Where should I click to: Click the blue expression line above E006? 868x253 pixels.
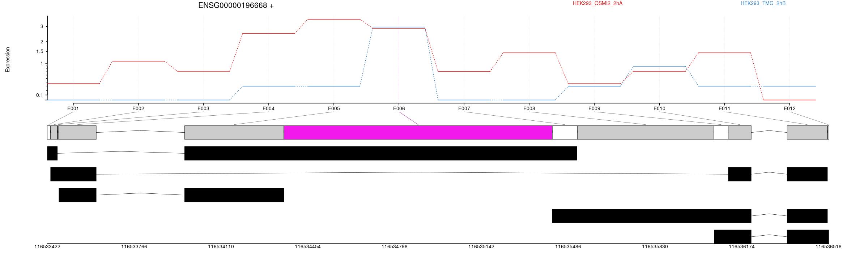point(399,27)
